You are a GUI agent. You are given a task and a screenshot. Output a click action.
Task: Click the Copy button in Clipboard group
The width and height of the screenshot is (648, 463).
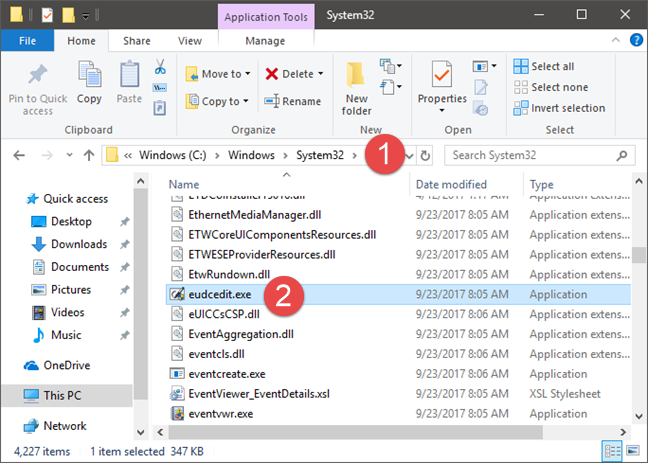click(89, 83)
